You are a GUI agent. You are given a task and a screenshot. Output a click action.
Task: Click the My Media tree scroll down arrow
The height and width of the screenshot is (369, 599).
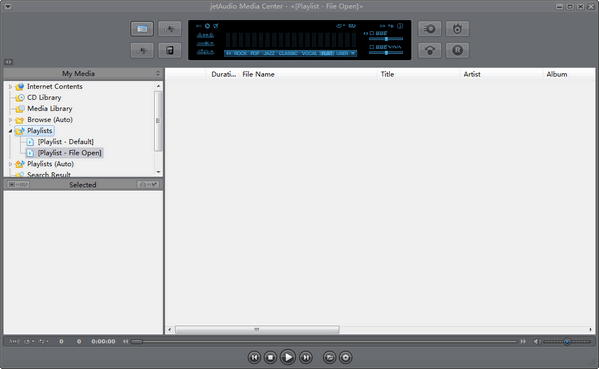(x=159, y=172)
